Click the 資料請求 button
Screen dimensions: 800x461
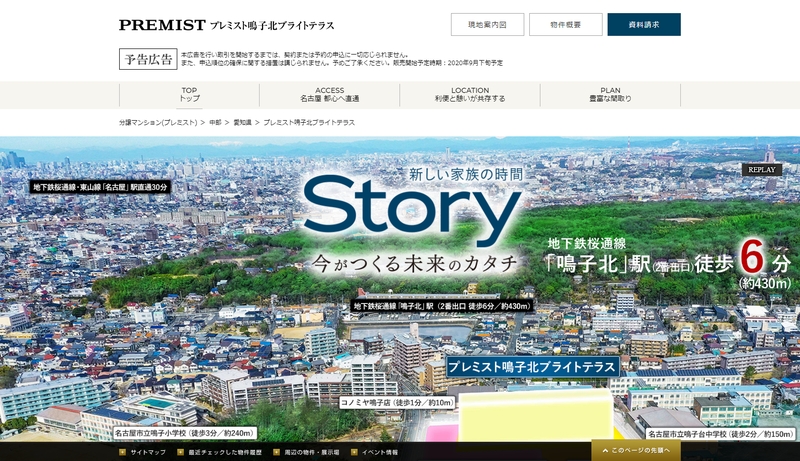click(644, 24)
